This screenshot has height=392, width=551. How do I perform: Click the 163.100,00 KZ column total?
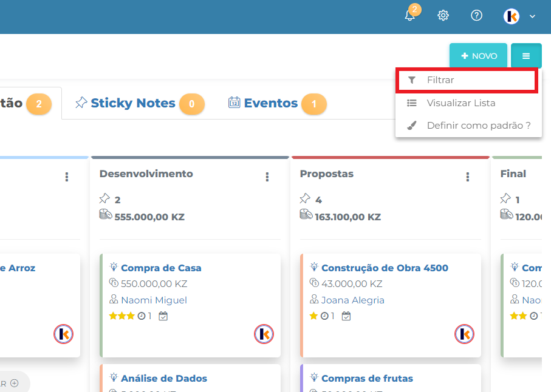(348, 217)
